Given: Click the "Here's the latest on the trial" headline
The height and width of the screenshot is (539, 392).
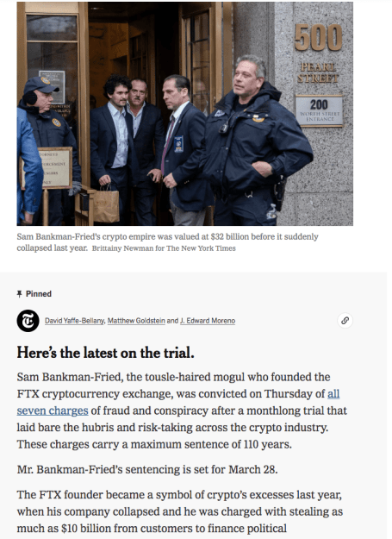Looking at the screenshot, I should point(105,353).
